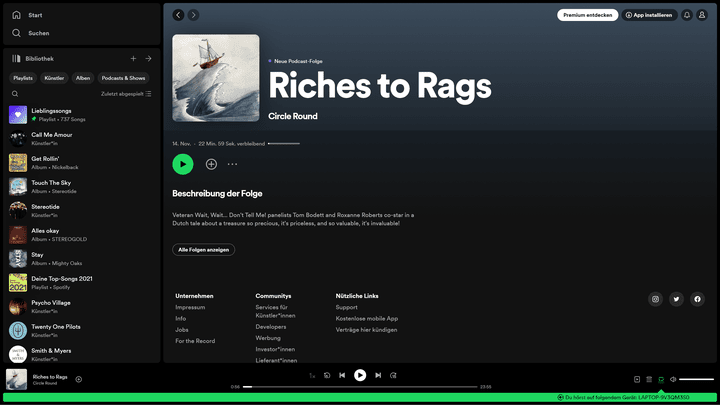
Task: Open Support footer link
Action: 346,307
